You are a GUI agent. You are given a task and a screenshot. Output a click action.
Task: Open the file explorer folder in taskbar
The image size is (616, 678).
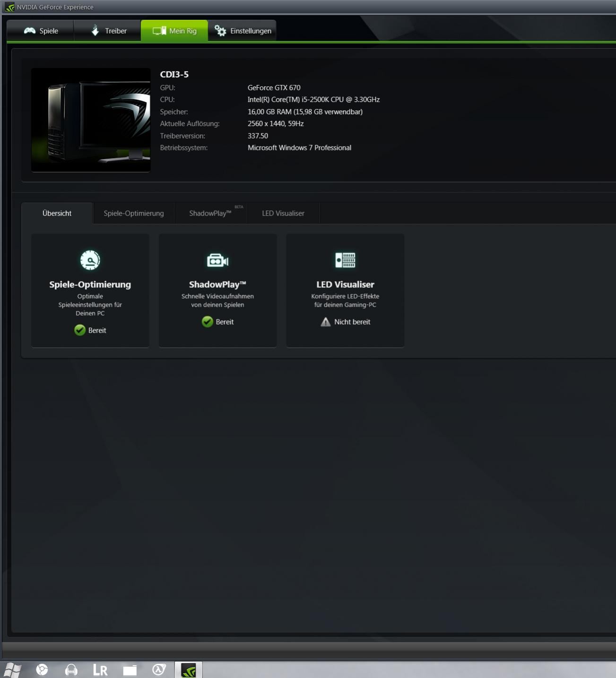[130, 670]
